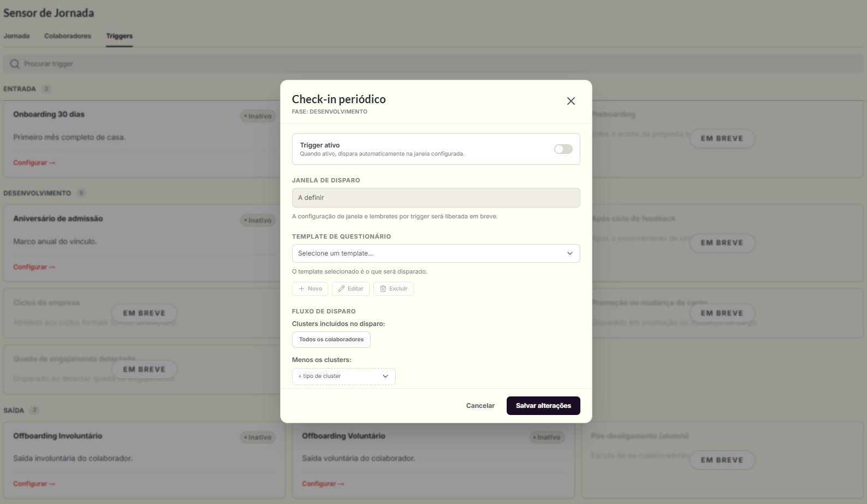The width and height of the screenshot is (867, 504).
Task: Open the Selecione um template dropdown
Action: [436, 253]
